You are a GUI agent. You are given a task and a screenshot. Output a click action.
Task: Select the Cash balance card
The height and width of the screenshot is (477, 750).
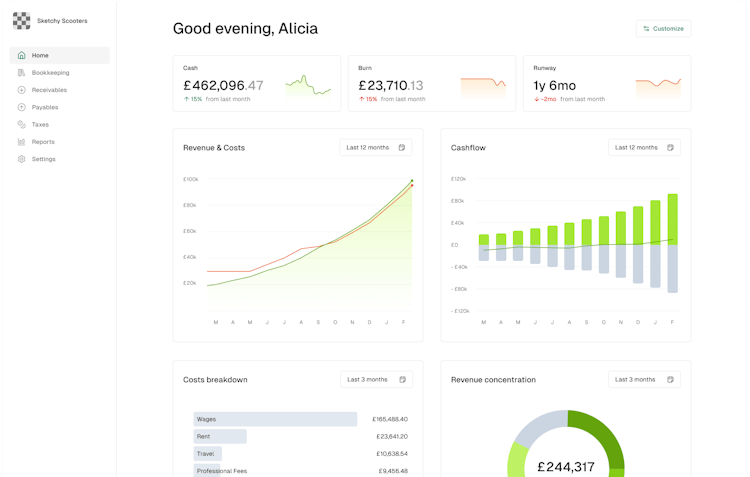[x=257, y=83]
